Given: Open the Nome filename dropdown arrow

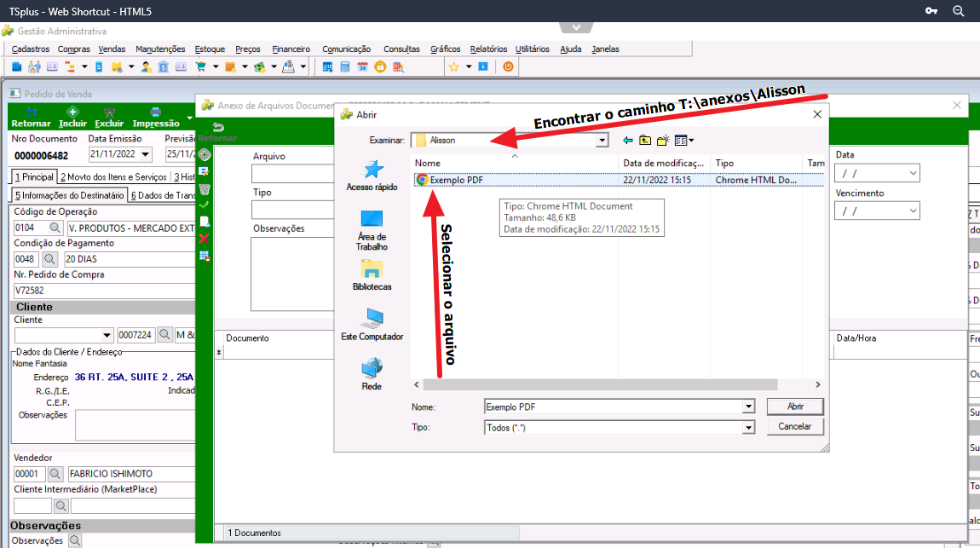Looking at the screenshot, I should point(748,407).
